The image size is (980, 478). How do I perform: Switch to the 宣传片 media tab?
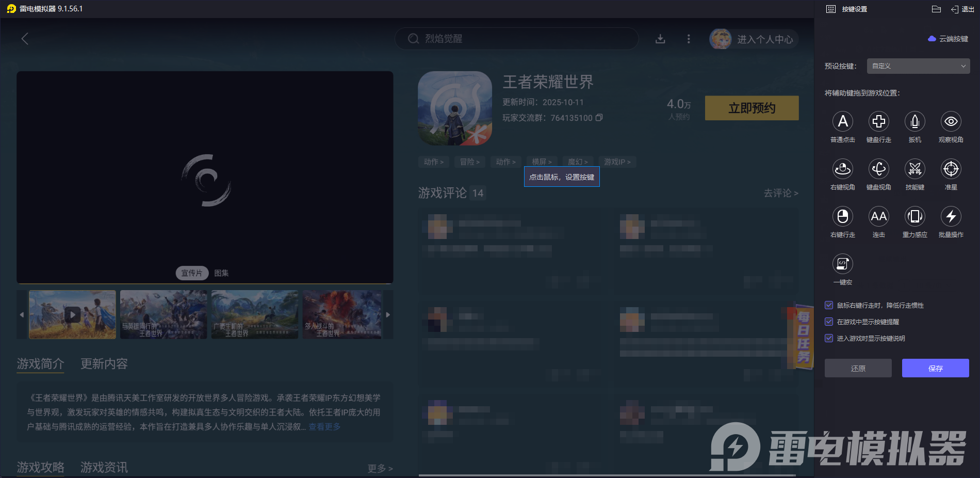[192, 273]
